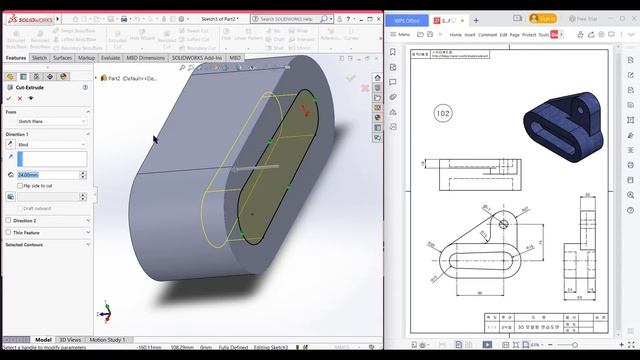Viewport: 640px width, 360px height.
Task: Zoom in with WPS plus button
Action: coord(622,345)
